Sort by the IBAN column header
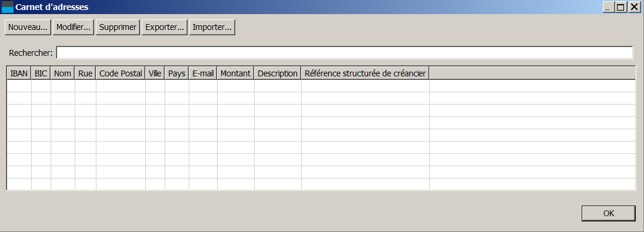 coord(19,73)
